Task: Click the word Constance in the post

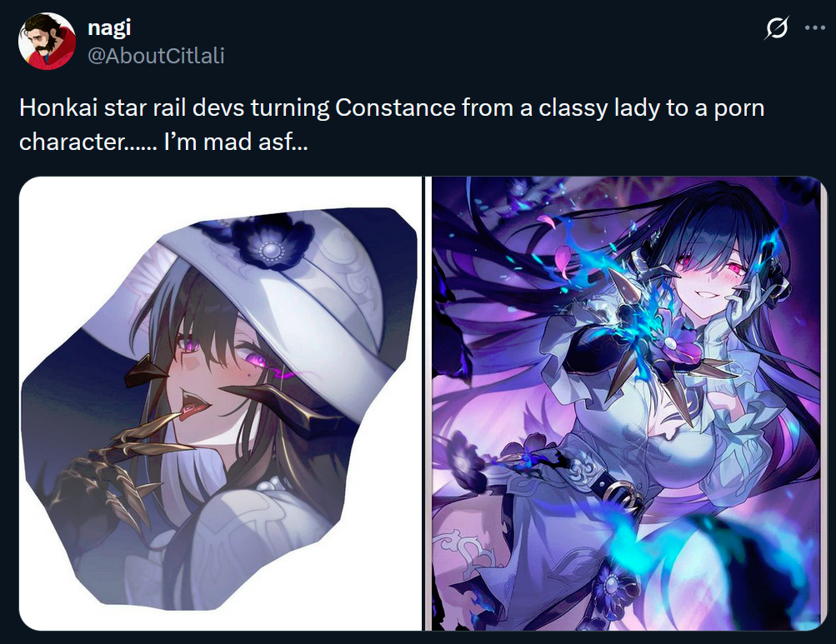Action: pyautogui.click(x=395, y=107)
